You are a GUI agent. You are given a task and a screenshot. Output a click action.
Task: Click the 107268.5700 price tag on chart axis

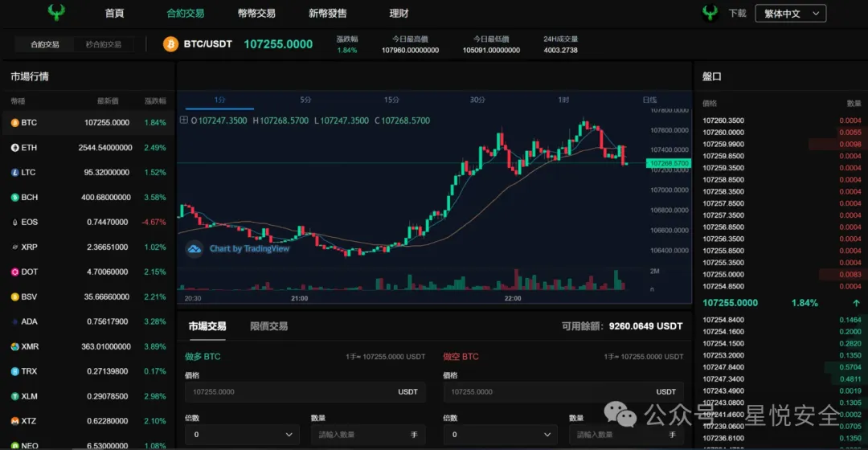pyautogui.click(x=669, y=163)
